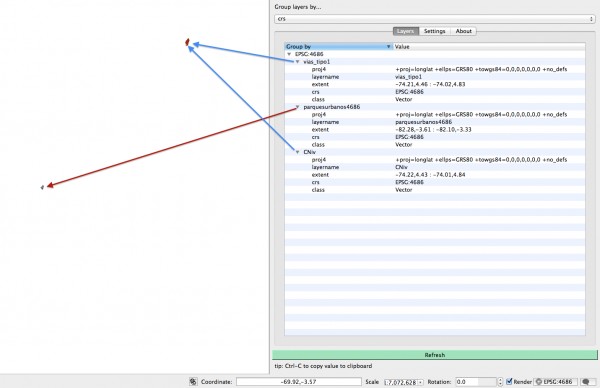Collapse the CNiv layer node

[x=297, y=152]
